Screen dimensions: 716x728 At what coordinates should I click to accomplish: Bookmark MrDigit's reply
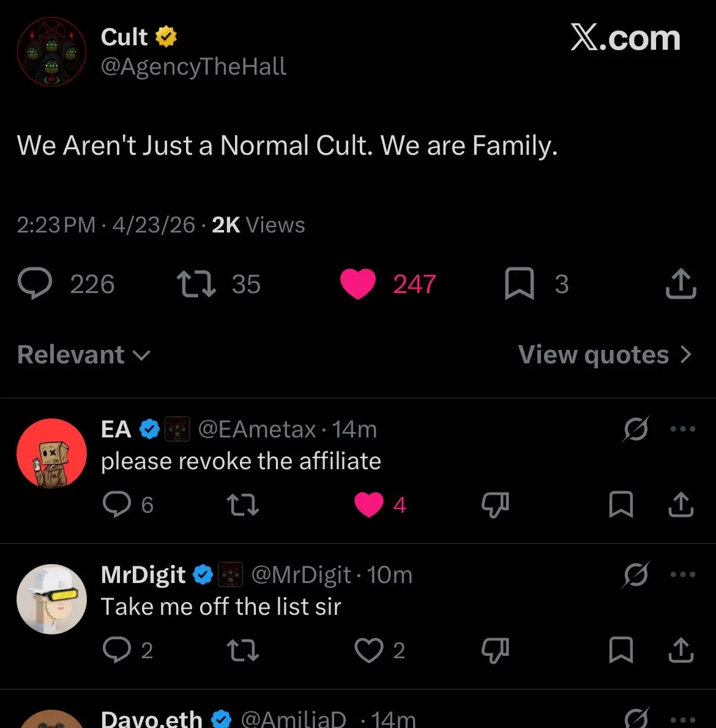coord(621,650)
